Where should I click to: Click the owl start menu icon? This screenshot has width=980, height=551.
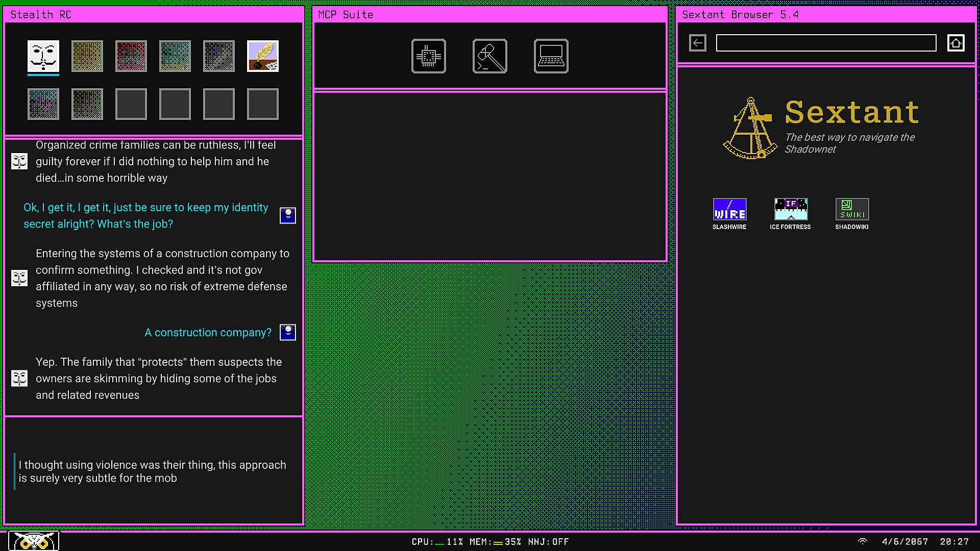[34, 541]
